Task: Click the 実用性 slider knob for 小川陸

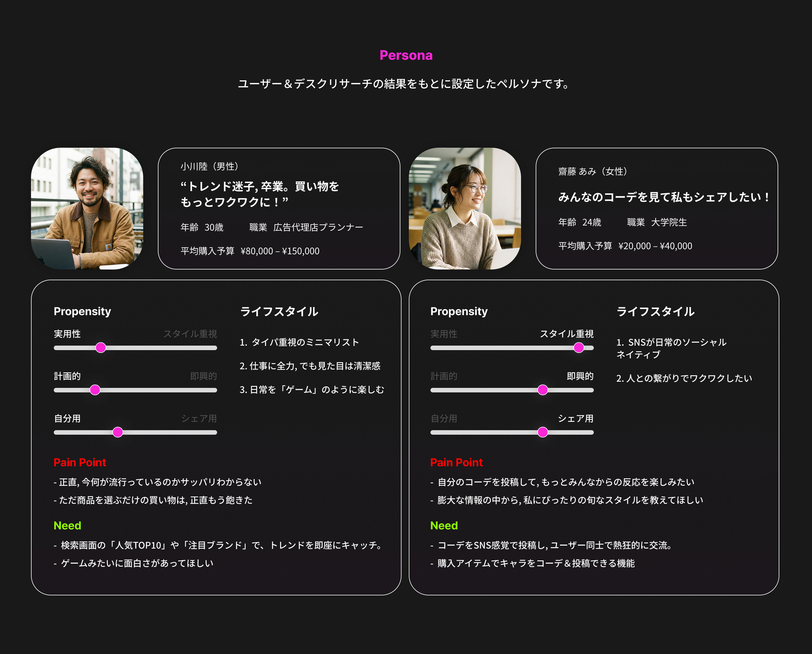Action: pyautogui.click(x=101, y=347)
